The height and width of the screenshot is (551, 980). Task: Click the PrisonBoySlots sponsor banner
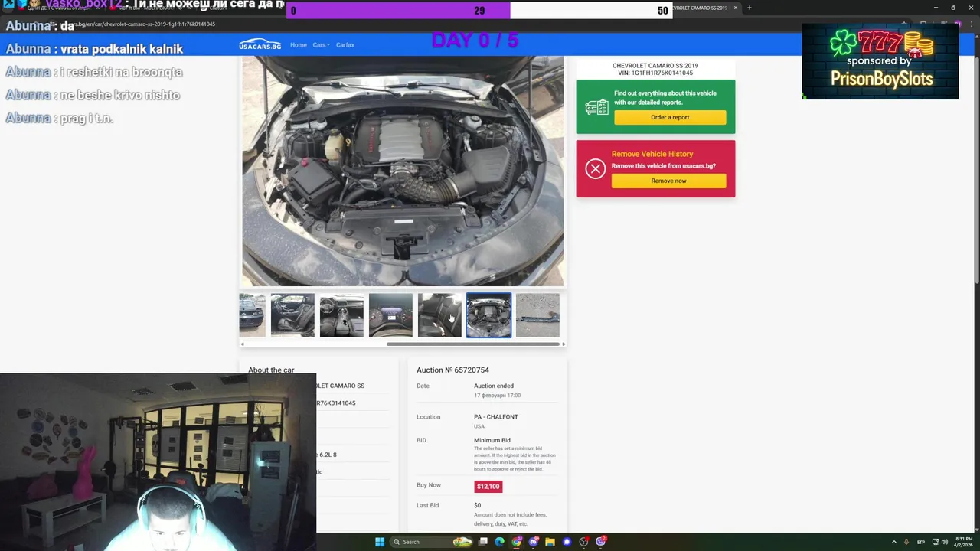tap(880, 61)
